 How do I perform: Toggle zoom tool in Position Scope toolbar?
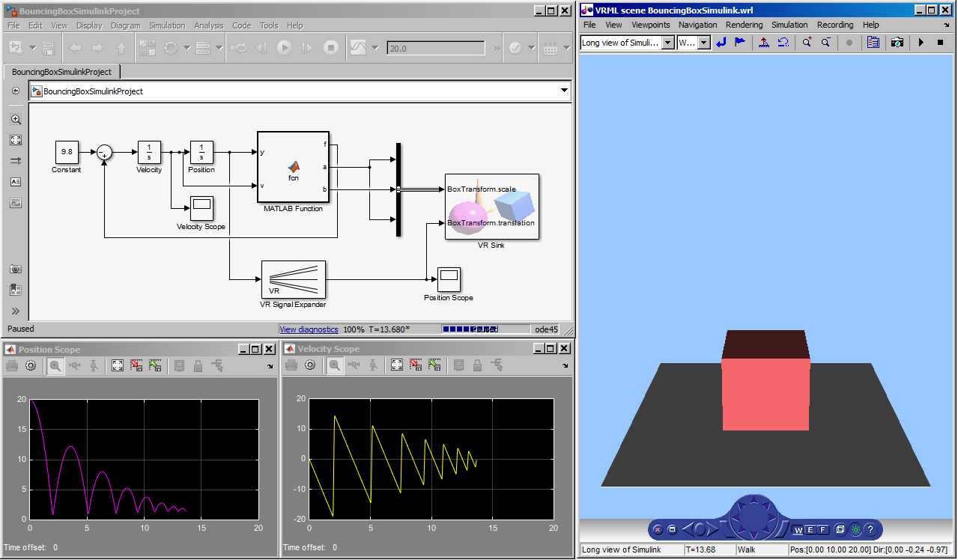tap(55, 365)
